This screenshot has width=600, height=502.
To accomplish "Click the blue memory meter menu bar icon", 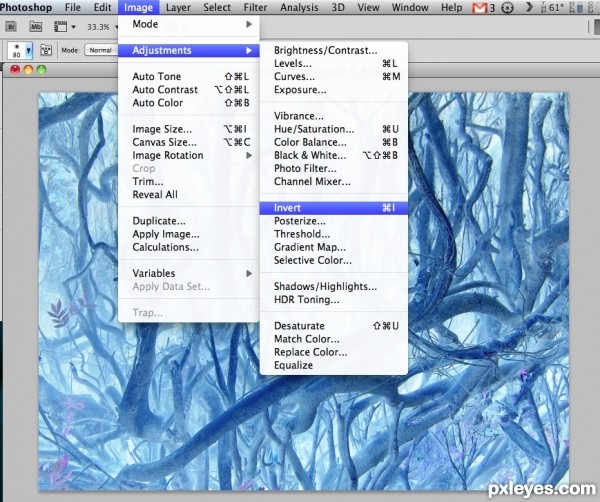I will (580, 8).
